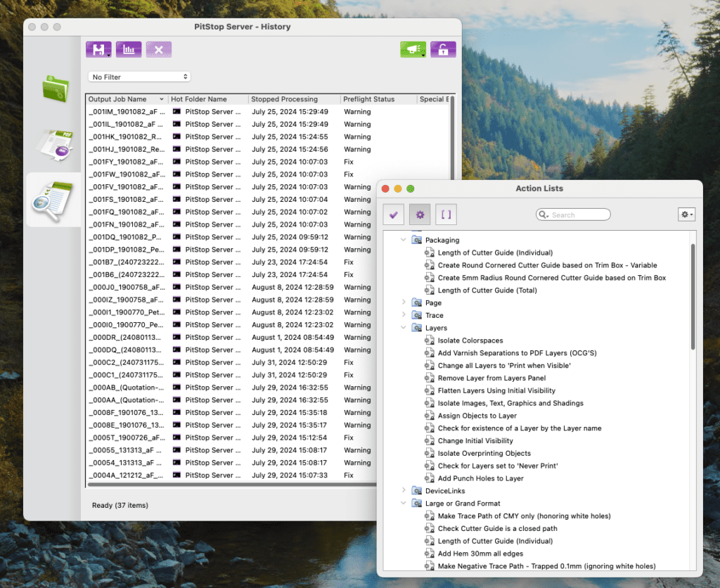Click the Action Lists vertical scrollbar
Screen dimensions: 720x588
693,296
